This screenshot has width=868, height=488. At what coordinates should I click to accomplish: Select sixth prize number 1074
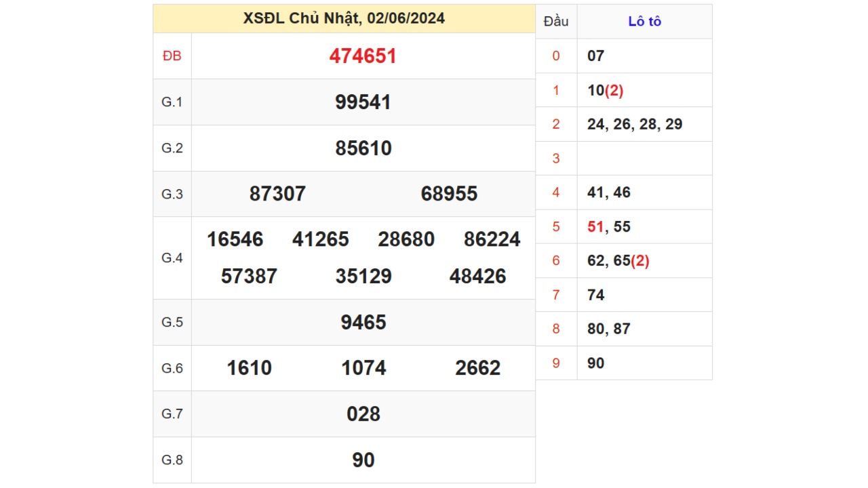pos(363,369)
